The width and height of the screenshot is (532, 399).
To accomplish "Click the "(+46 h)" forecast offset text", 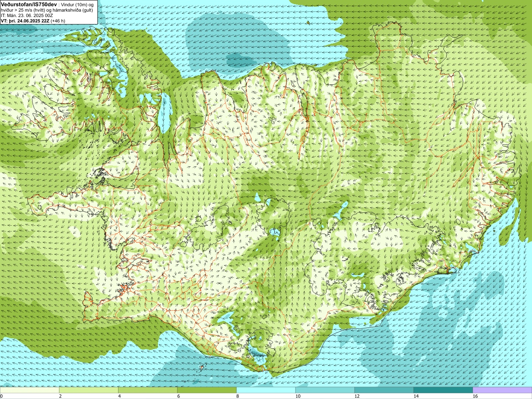I will point(58,21).
